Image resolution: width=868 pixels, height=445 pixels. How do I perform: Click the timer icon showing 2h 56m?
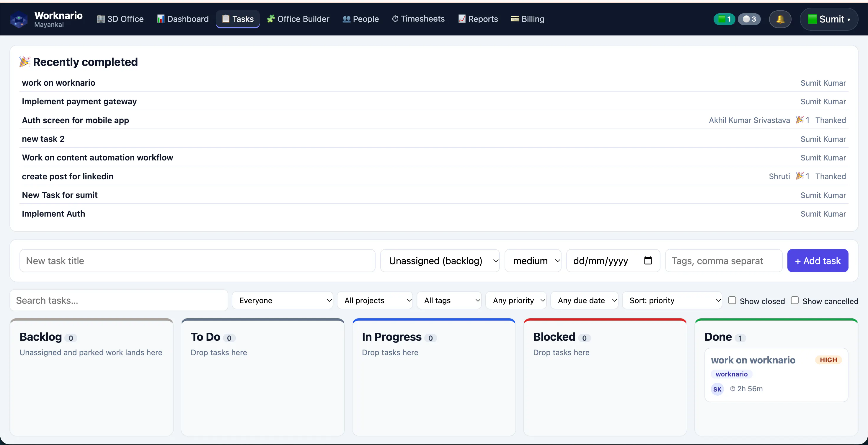pos(732,389)
